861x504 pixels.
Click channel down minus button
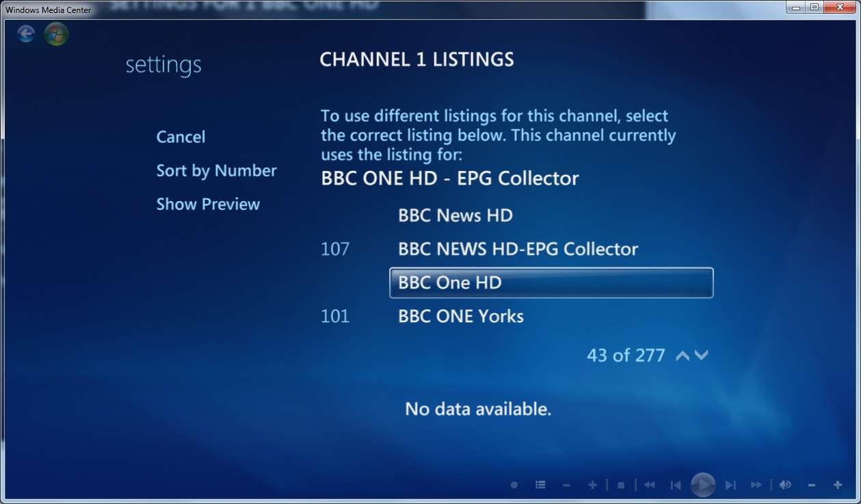click(x=566, y=485)
